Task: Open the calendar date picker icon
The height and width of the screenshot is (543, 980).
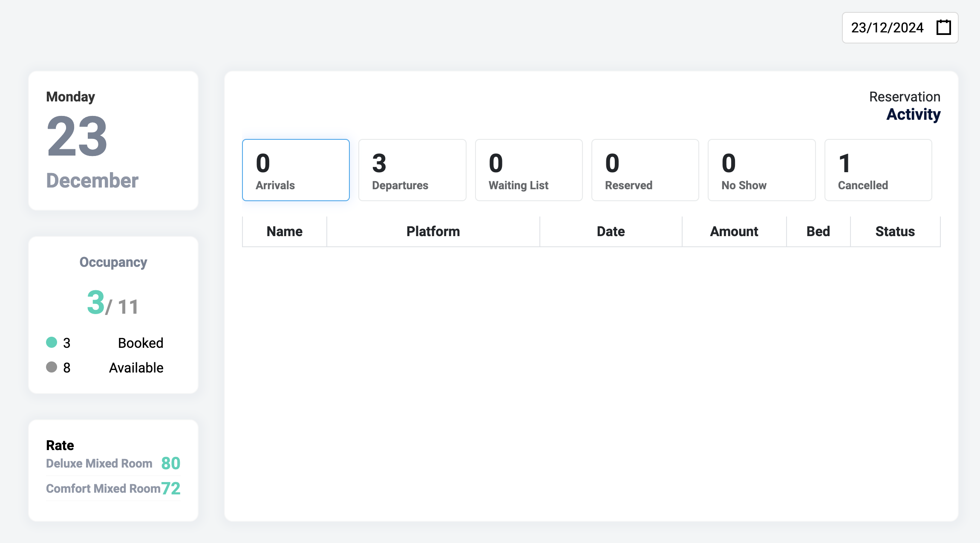Action: pos(943,27)
